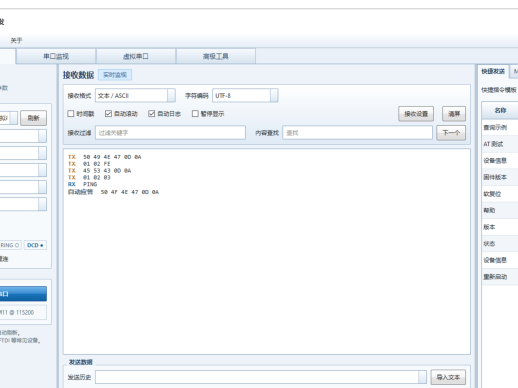Screen dimensions: 518x388
Task: Focus the 查找 content search field
Action: coord(357,133)
